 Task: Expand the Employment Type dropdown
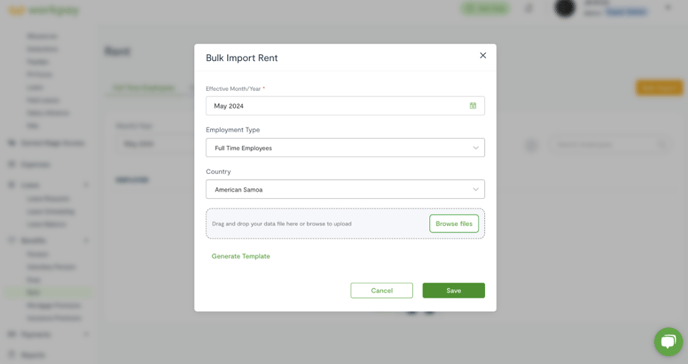(x=345, y=148)
